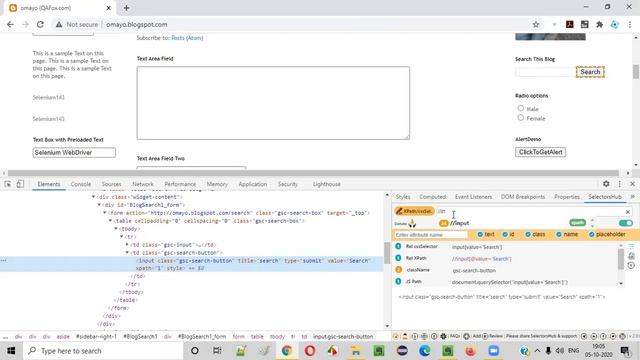Open the SelectorsHub settings gear in footer
The height and width of the screenshot is (360, 640).
[x=444, y=336]
